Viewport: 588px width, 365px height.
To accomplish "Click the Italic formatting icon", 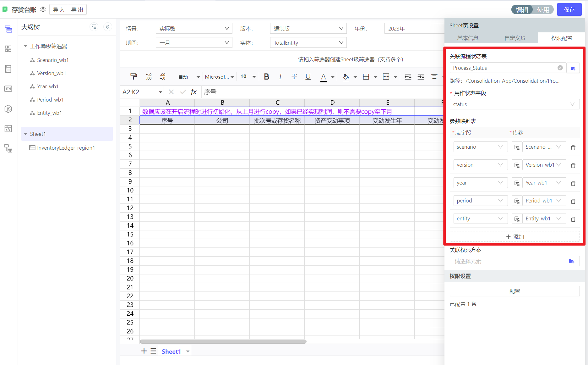I will [280, 77].
